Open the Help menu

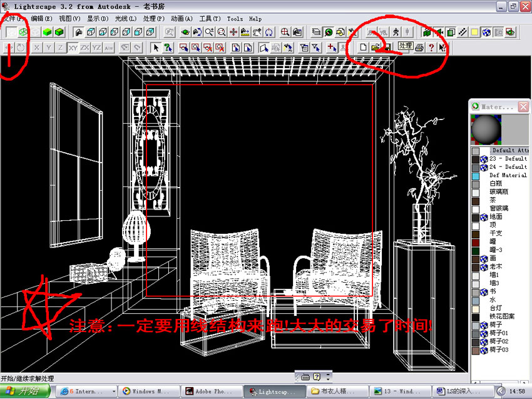pos(255,19)
